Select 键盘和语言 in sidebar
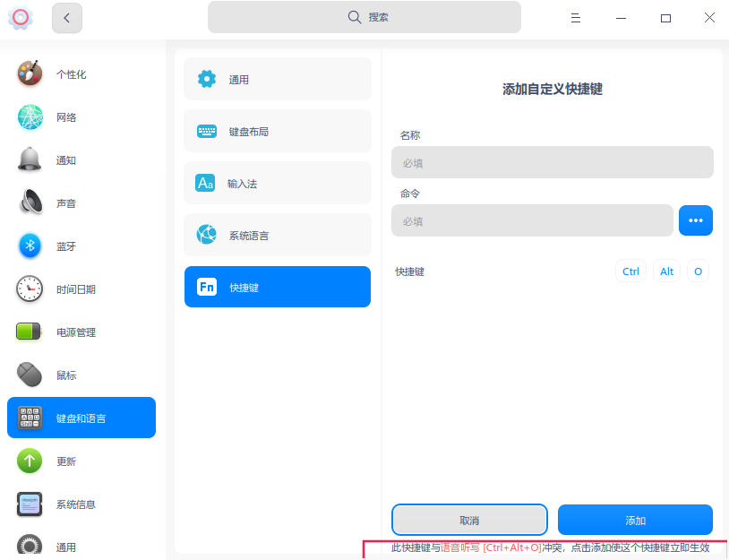The image size is (729, 560). coord(81,418)
